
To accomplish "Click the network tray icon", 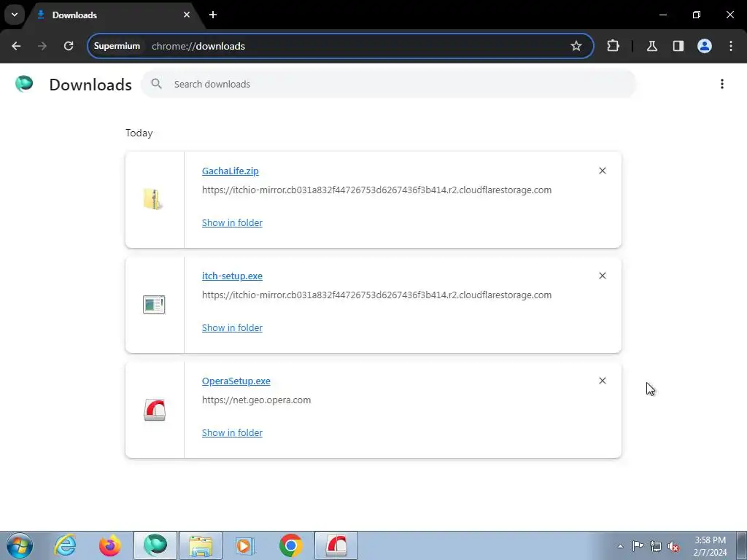I will click(656, 546).
